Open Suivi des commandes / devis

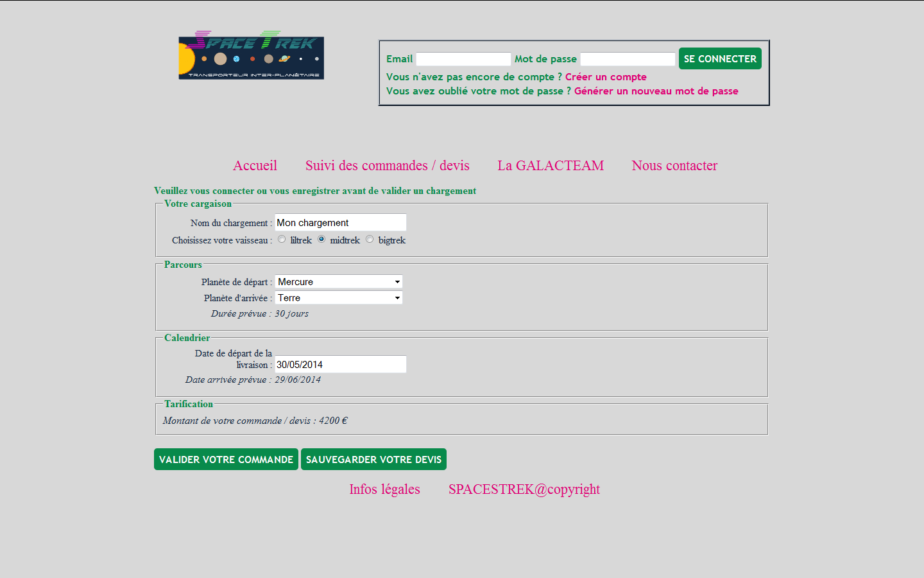[x=387, y=166]
